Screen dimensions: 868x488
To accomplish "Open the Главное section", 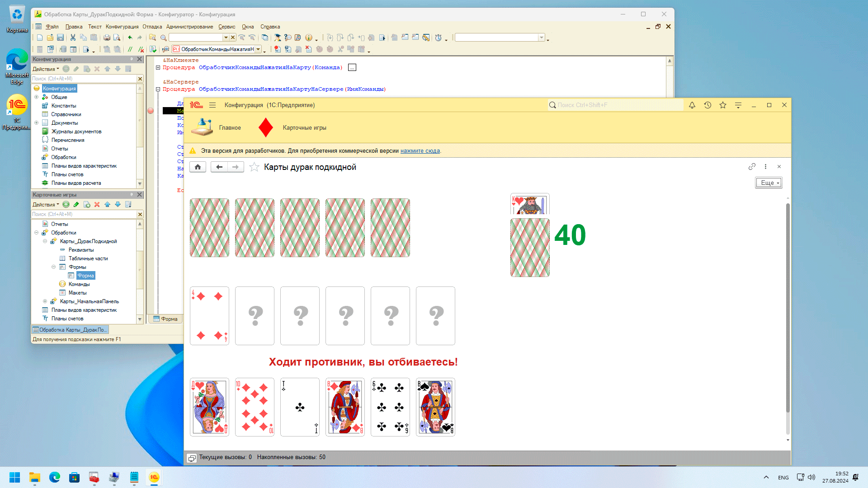I will pyautogui.click(x=230, y=128).
